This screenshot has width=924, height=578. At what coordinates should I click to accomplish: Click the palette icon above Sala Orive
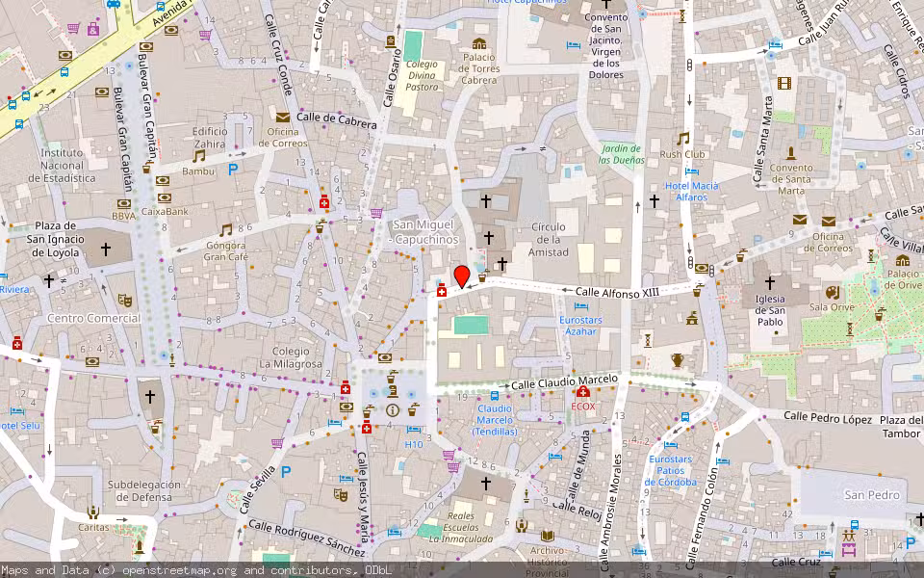(x=832, y=293)
